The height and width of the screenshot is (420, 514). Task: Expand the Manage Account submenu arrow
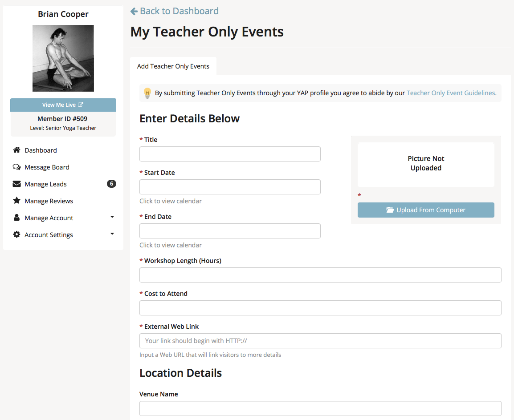[x=112, y=217]
